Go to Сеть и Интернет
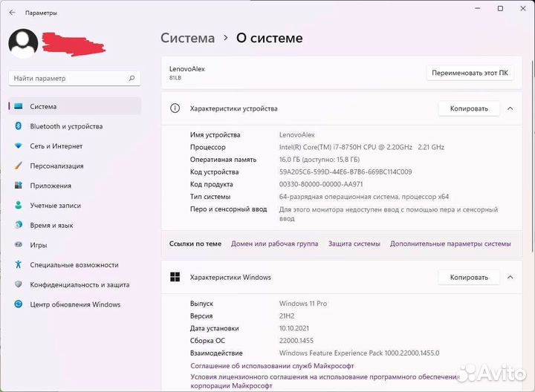This screenshot has width=535, height=392. (75, 146)
